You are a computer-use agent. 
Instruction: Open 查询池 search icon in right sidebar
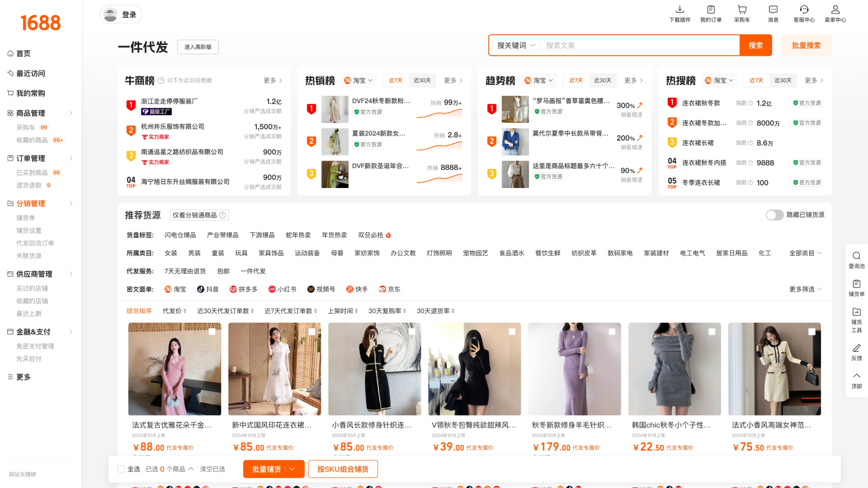coord(856,256)
